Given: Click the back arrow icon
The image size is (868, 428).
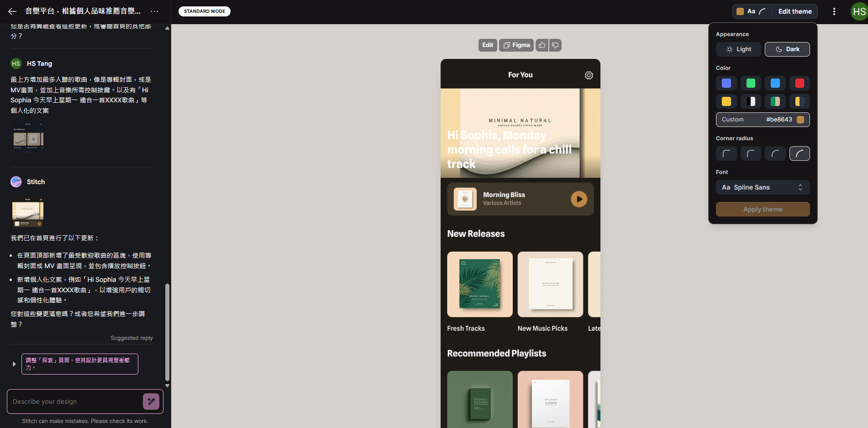Looking at the screenshot, I should [x=12, y=11].
